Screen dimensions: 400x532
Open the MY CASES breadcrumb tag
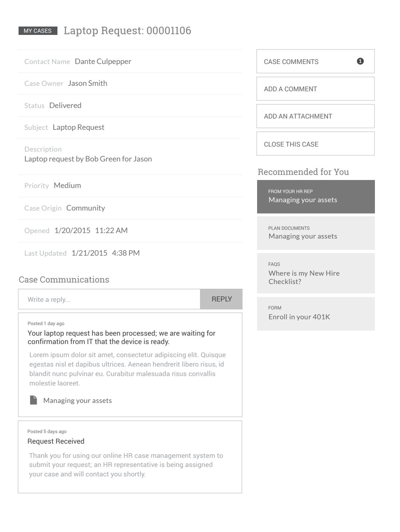click(x=38, y=31)
